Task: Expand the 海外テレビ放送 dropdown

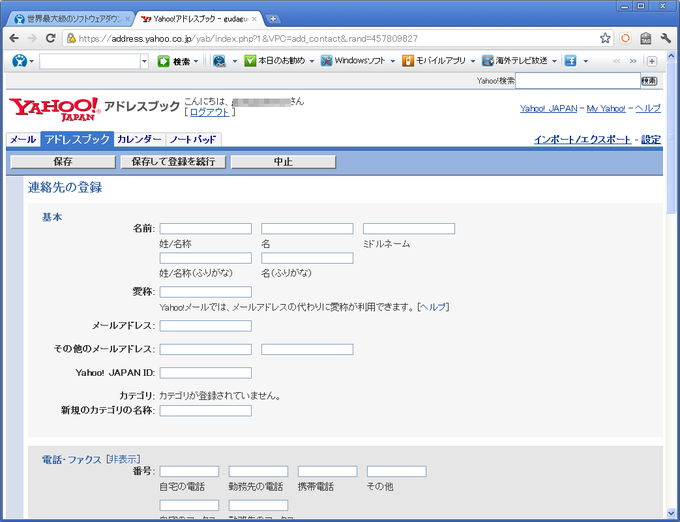Action: [x=554, y=61]
